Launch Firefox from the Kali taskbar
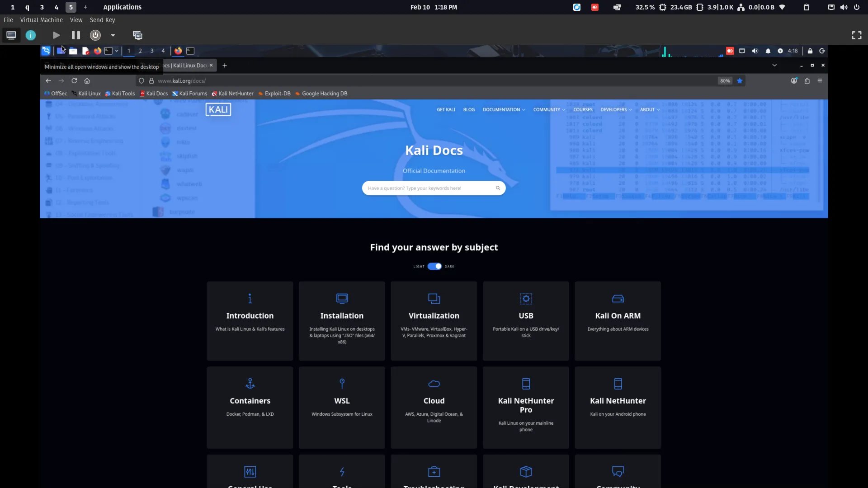This screenshot has height=488, width=868. (97, 51)
